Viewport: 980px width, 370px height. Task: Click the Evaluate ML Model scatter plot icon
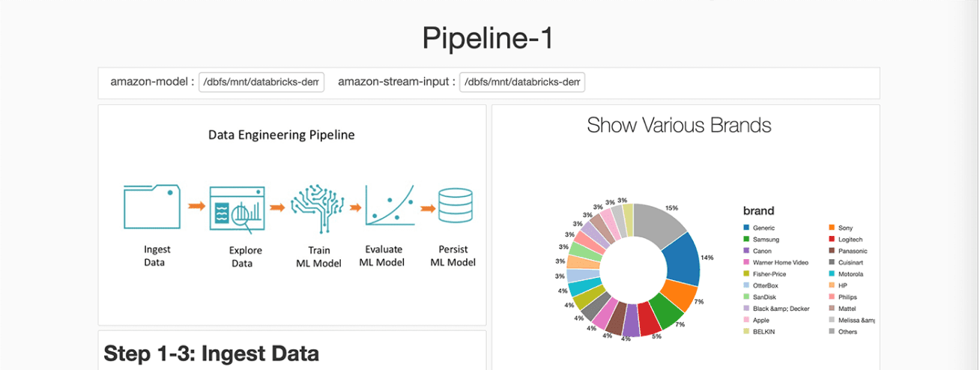389,204
